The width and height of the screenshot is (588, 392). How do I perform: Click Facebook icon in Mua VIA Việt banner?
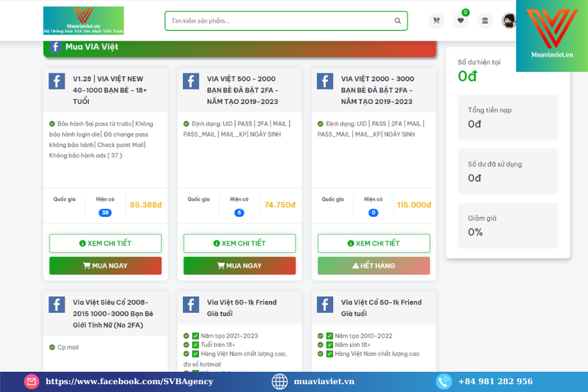55,47
